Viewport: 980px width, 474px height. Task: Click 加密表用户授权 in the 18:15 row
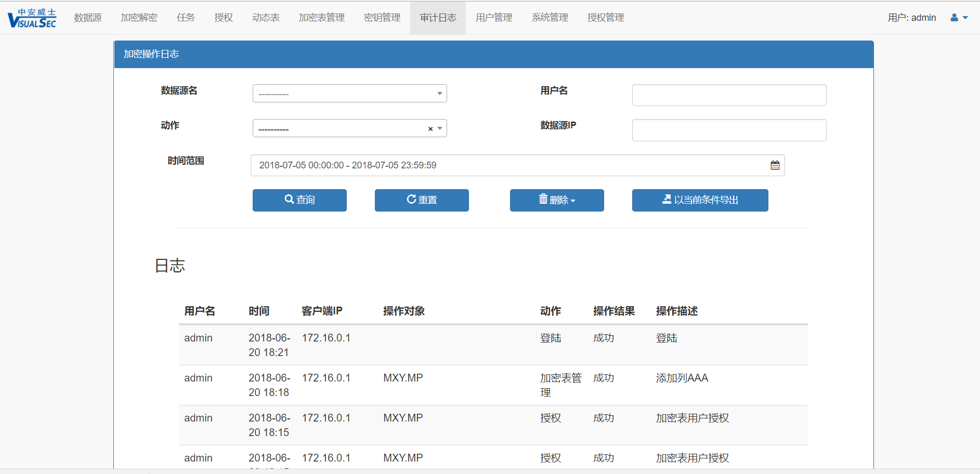[692, 418]
